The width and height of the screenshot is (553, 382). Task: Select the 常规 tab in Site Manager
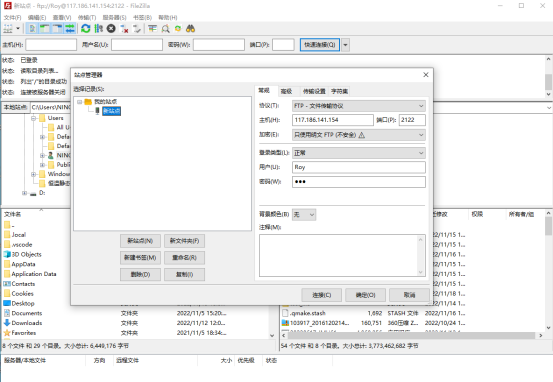click(264, 91)
